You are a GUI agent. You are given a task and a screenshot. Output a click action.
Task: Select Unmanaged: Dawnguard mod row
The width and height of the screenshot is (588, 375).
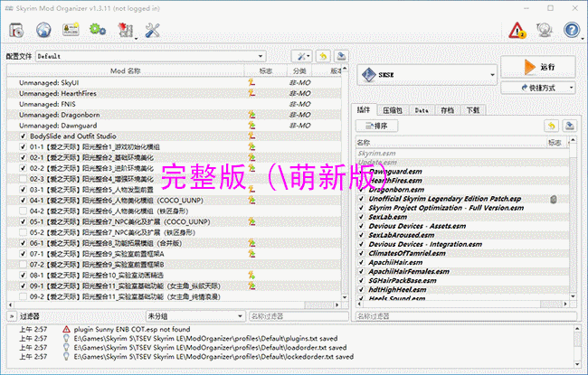click(174, 125)
